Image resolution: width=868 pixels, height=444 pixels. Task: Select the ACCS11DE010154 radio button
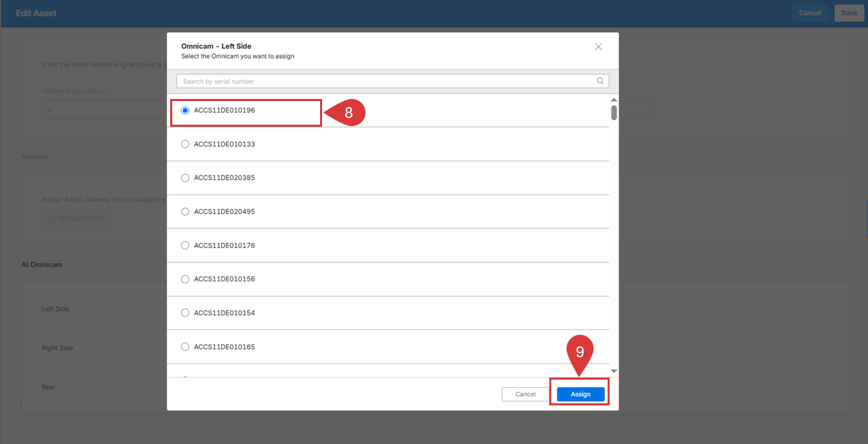tap(185, 313)
